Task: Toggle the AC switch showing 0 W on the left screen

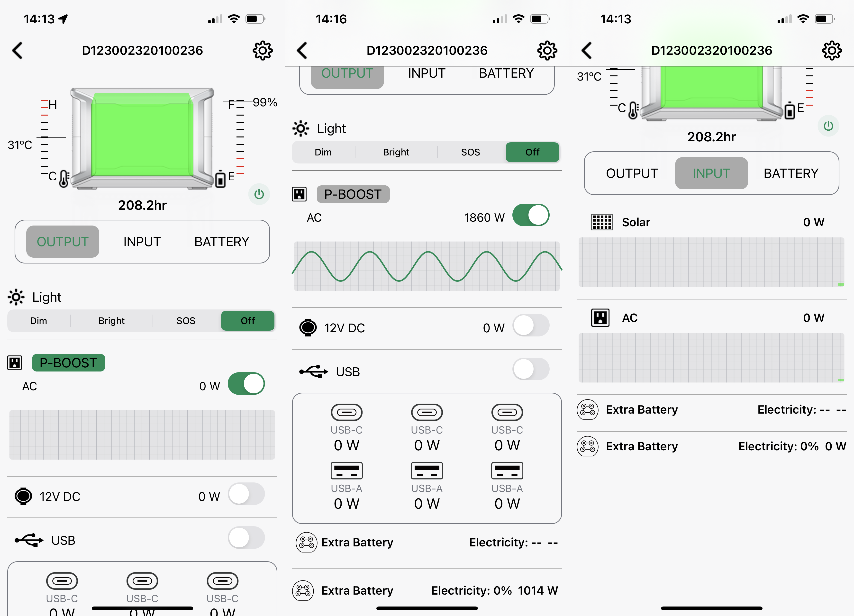Action: 246,384
